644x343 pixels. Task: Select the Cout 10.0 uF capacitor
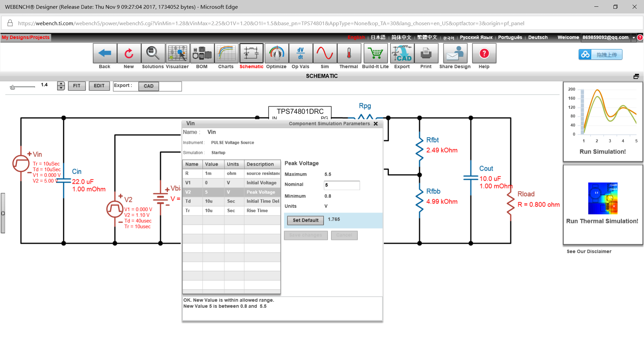tap(470, 178)
